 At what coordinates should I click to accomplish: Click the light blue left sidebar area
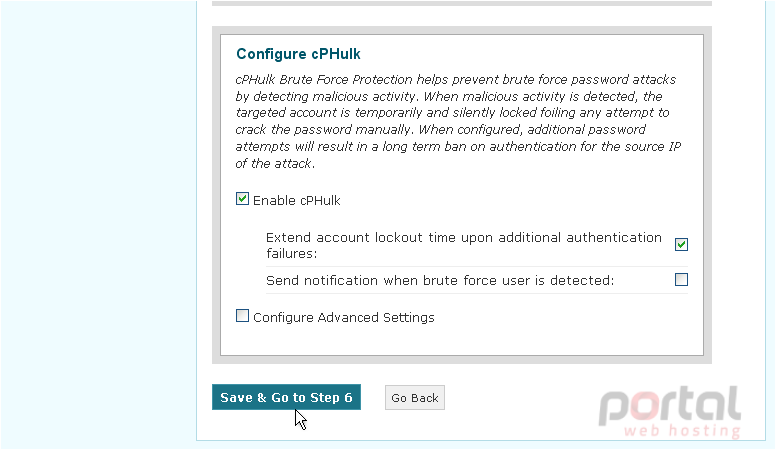point(98,223)
